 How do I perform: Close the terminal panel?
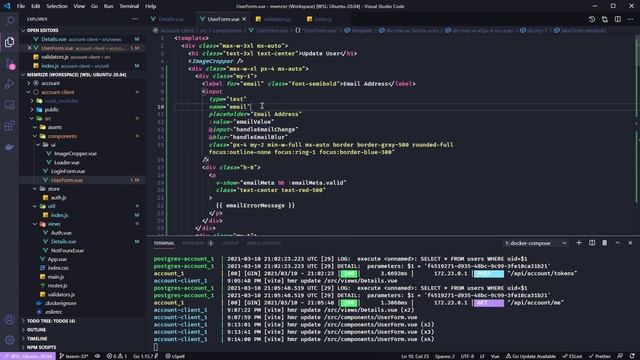coord(630,243)
